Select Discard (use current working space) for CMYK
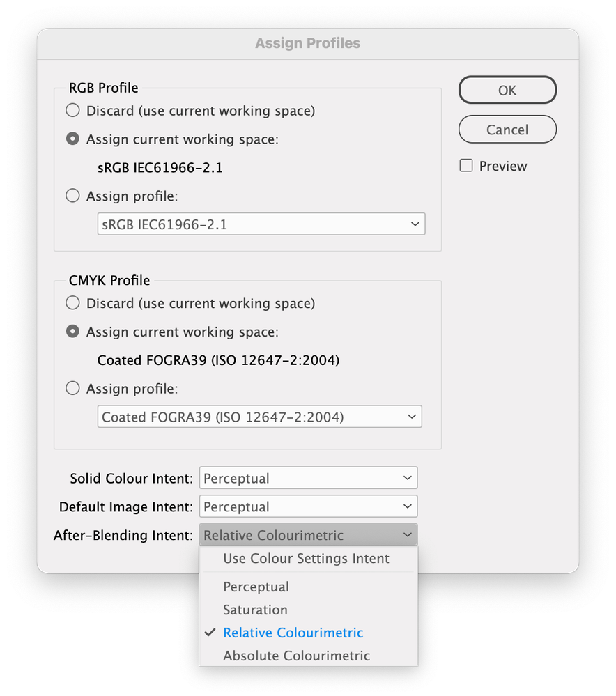 [x=72, y=302]
